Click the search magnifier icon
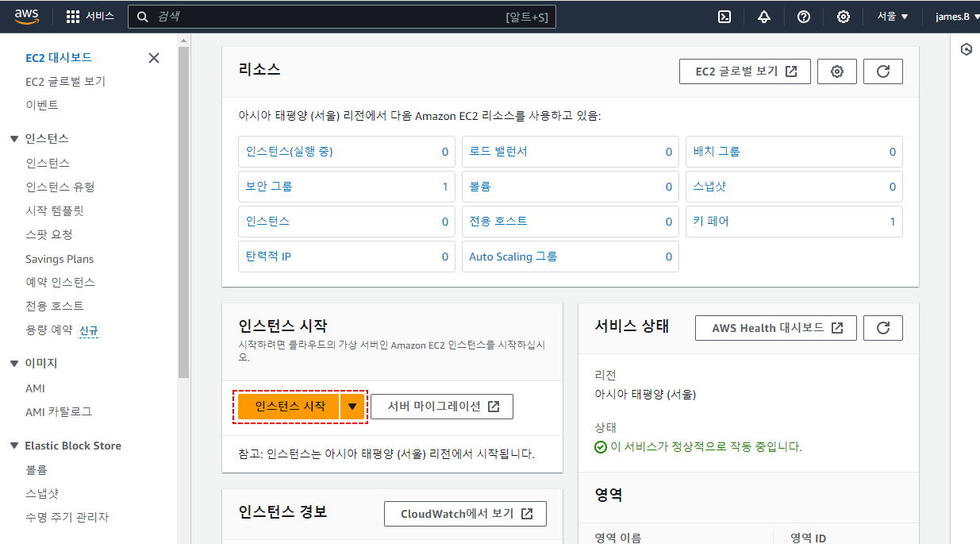The width and height of the screenshot is (980, 544). [143, 17]
